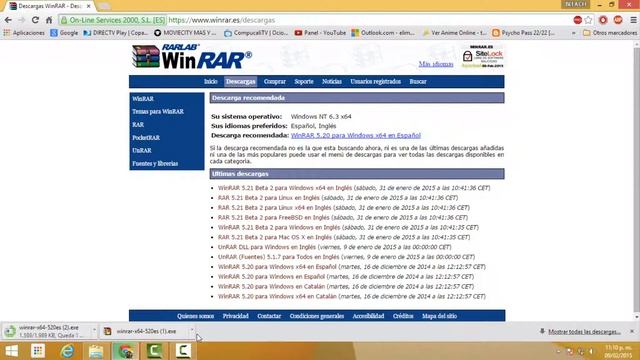Launch Internet Explorer from the taskbar

pos(67,351)
